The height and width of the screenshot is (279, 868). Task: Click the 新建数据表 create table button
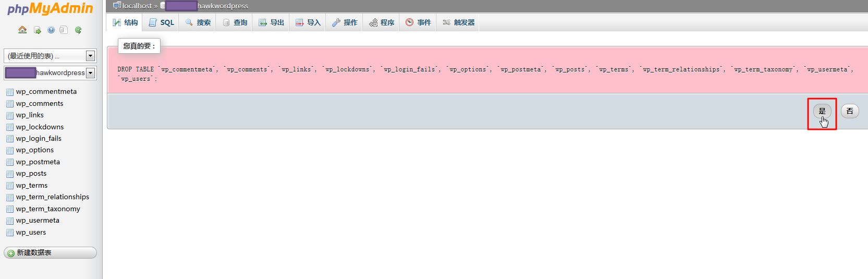click(50, 253)
